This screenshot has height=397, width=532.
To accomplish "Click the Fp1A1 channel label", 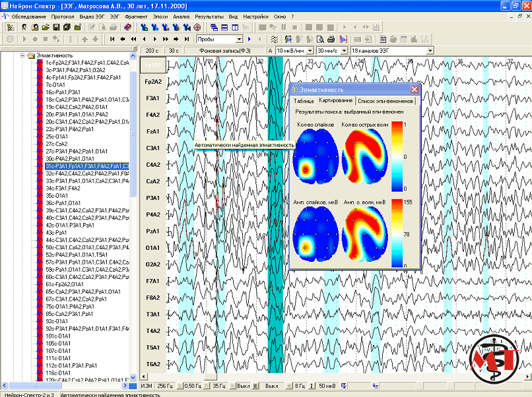I will point(153,65).
